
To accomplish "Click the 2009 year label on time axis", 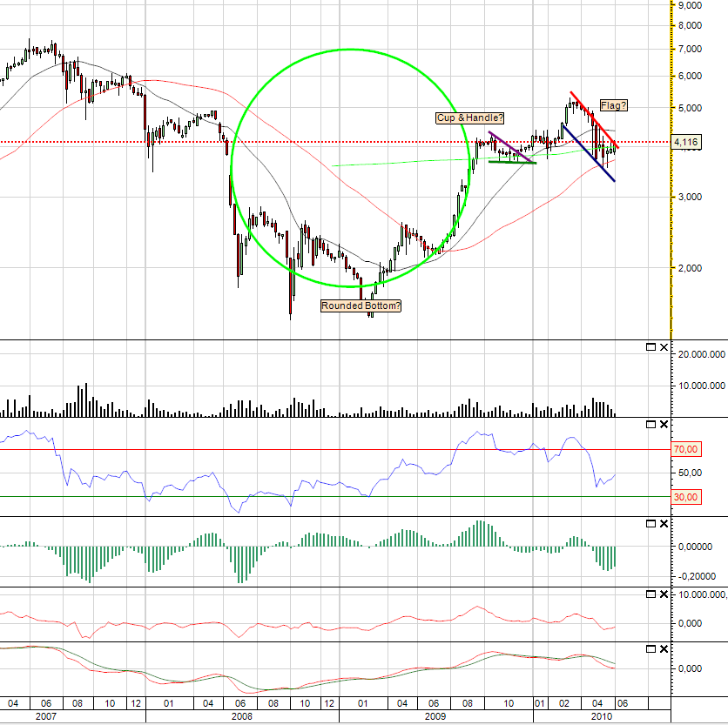I will [x=435, y=716].
